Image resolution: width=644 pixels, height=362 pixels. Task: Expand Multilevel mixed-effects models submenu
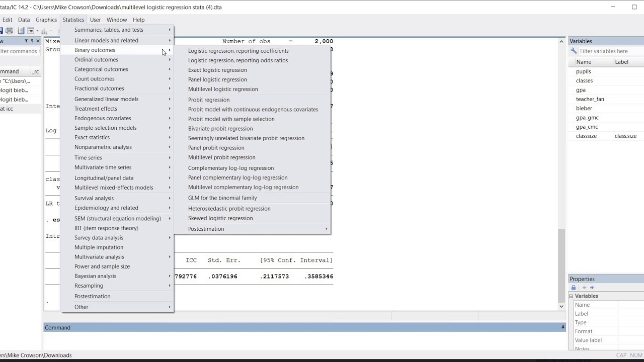coord(117,188)
